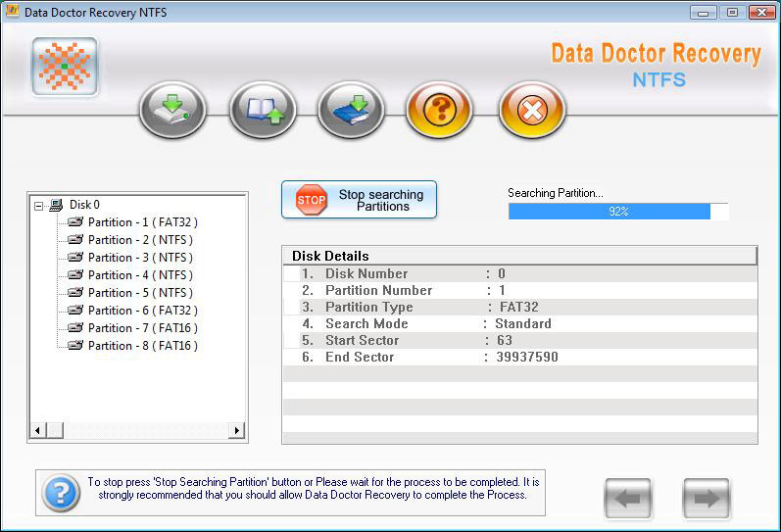
Task: Click the Search Mode row
Action: pyautogui.click(x=520, y=323)
